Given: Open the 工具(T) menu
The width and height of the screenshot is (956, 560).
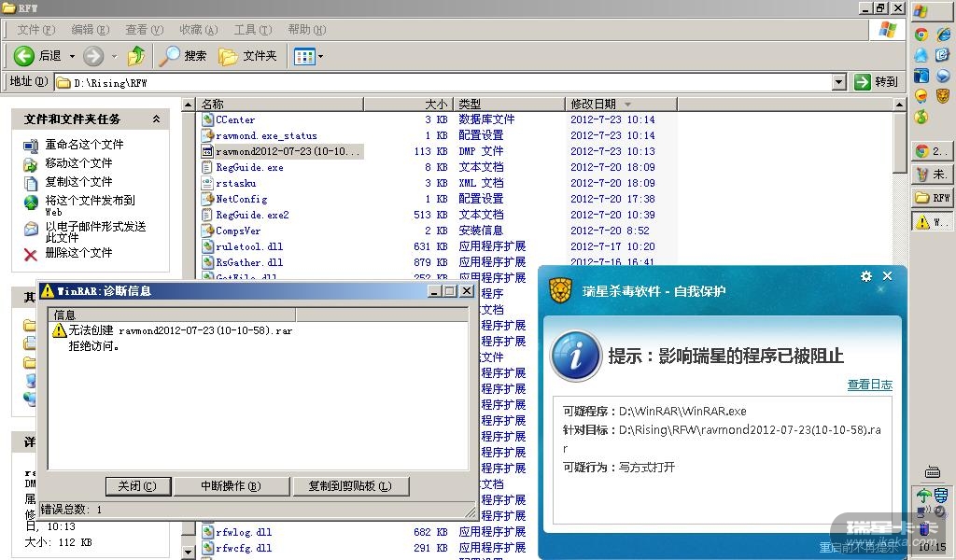Looking at the screenshot, I should [251, 30].
